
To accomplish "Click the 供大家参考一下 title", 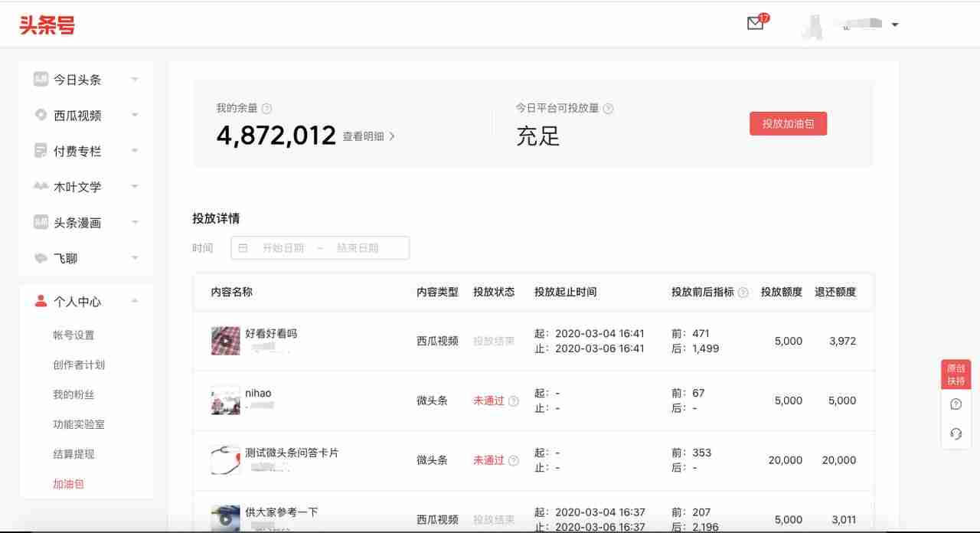I will click(x=281, y=512).
